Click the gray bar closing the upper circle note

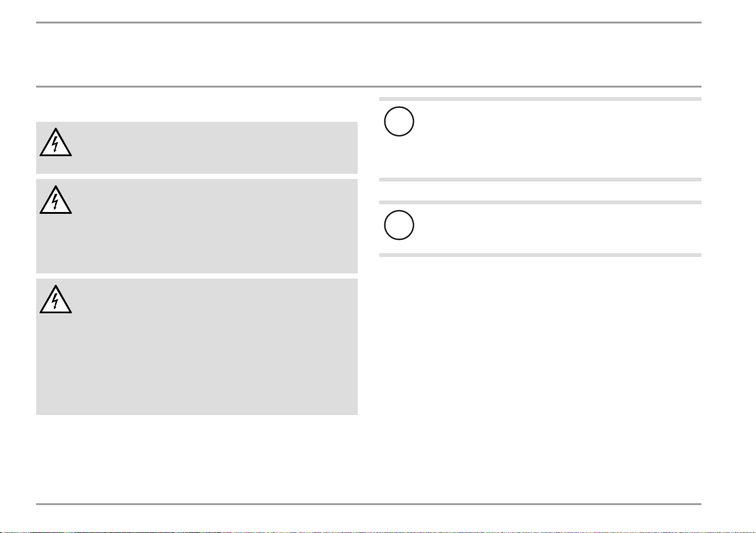pyautogui.click(x=540, y=180)
